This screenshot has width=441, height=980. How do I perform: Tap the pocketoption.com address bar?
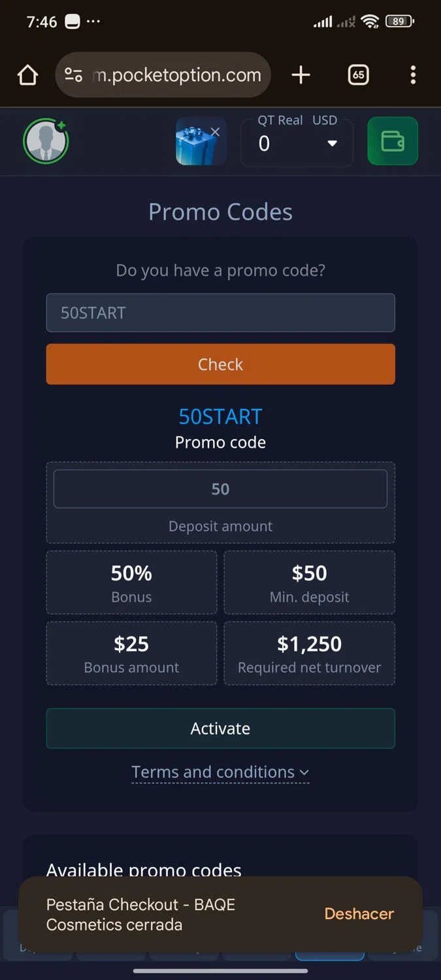176,76
